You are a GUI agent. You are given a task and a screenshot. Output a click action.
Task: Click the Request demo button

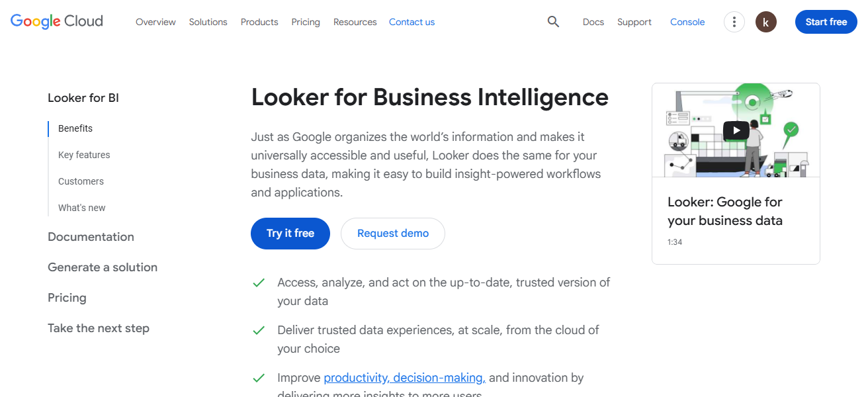393,233
